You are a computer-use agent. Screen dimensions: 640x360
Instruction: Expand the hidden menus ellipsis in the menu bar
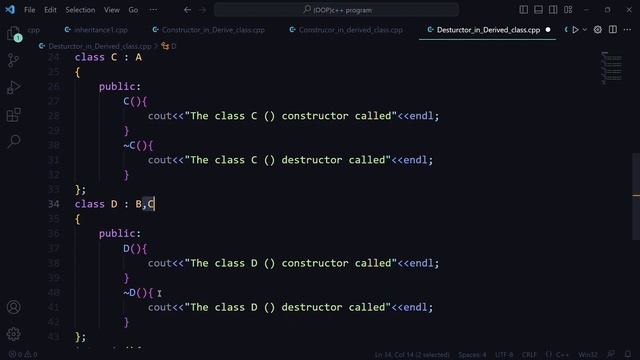[x=153, y=10]
